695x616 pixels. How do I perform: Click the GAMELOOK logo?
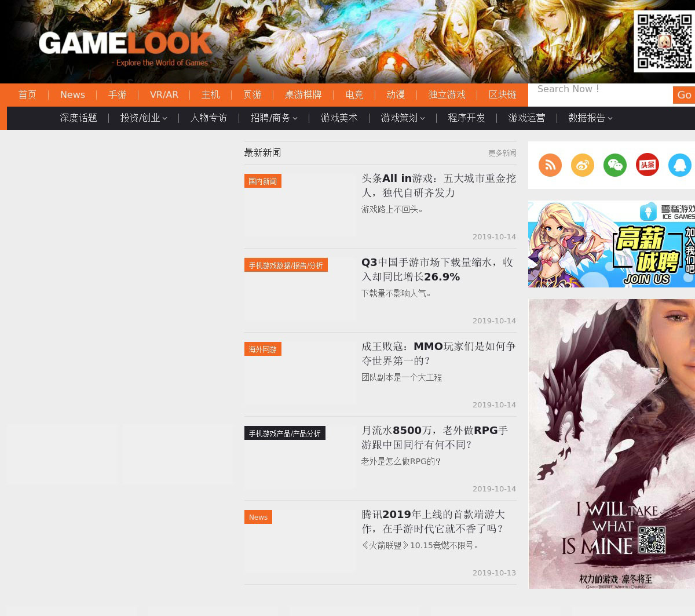coord(126,48)
